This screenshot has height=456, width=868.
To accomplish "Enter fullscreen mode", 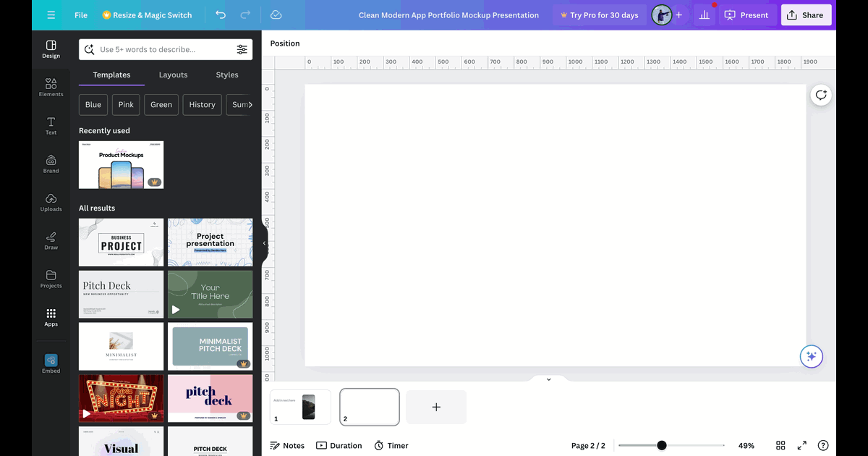I will click(x=802, y=446).
